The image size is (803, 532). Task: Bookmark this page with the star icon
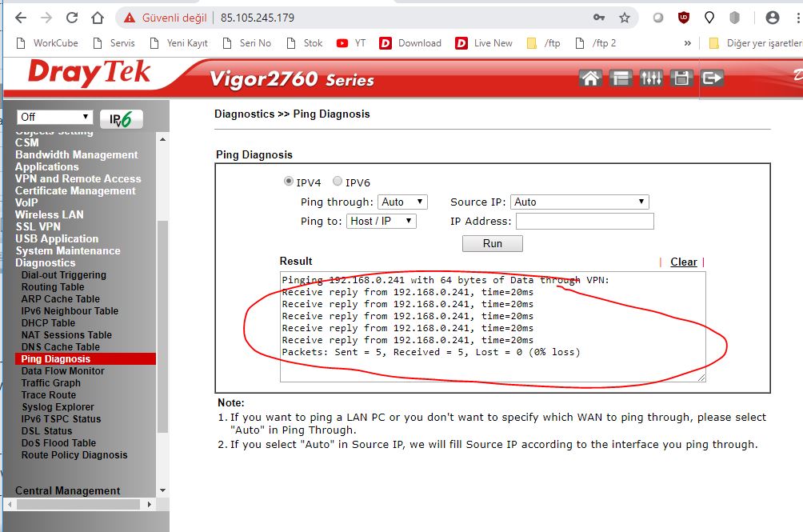625,18
